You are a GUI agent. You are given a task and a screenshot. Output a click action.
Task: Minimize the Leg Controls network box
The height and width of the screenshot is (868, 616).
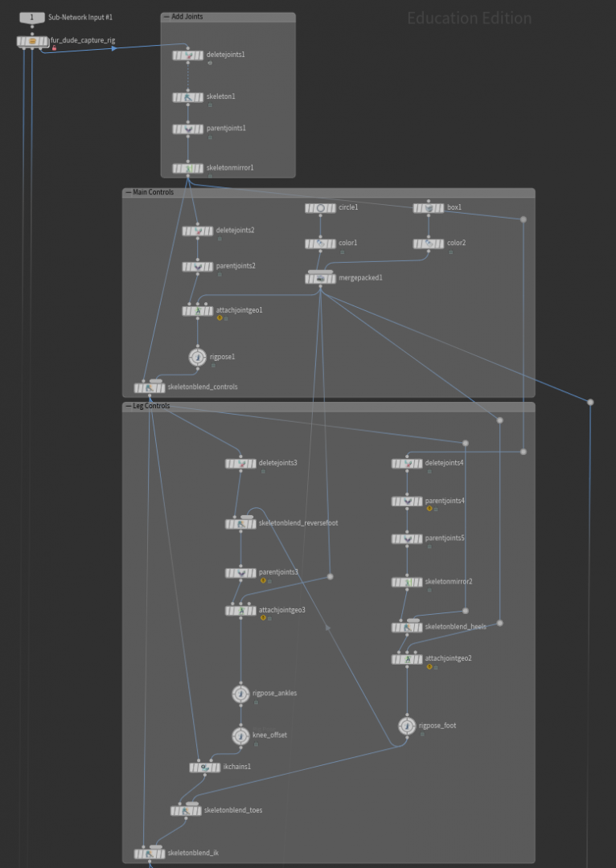point(128,407)
